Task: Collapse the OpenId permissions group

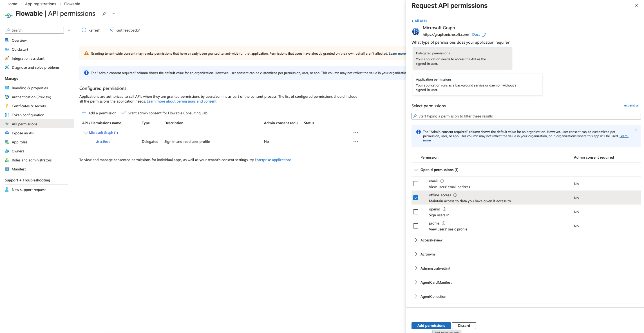Action: click(416, 170)
